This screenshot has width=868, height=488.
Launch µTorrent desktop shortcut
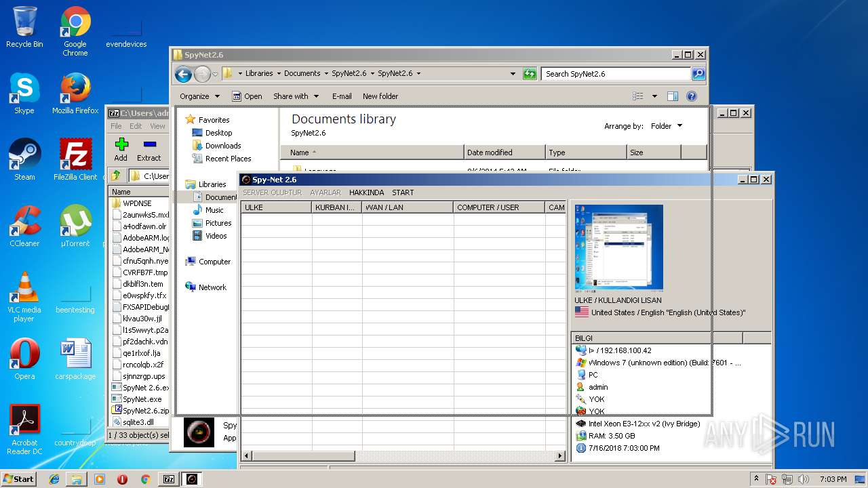point(75,226)
